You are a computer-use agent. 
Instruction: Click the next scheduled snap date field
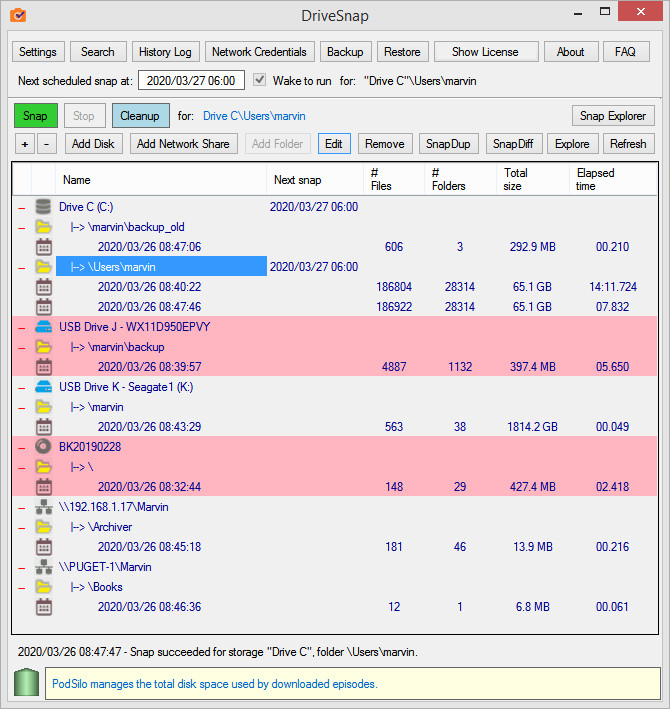[191, 80]
